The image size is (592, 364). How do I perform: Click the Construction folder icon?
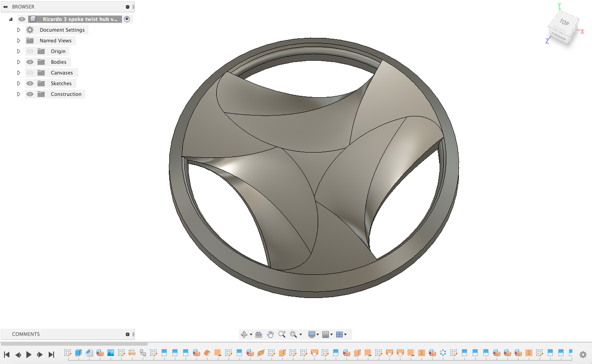pyautogui.click(x=41, y=94)
